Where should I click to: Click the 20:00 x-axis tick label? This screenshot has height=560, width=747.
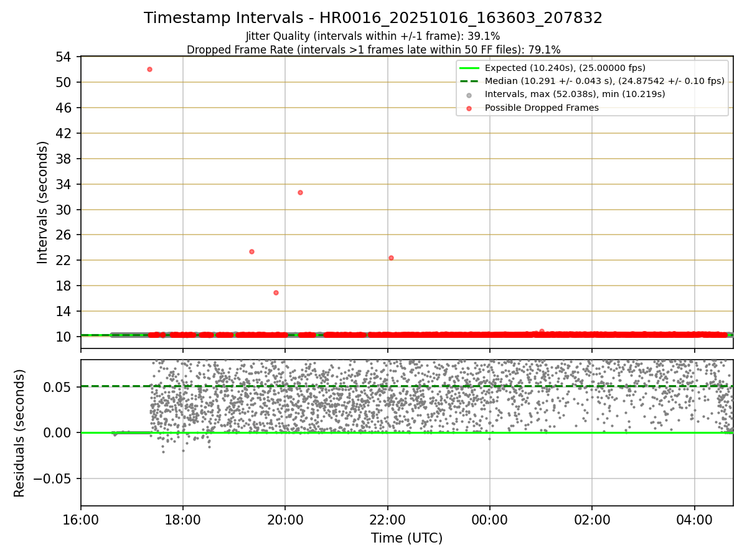(285, 520)
